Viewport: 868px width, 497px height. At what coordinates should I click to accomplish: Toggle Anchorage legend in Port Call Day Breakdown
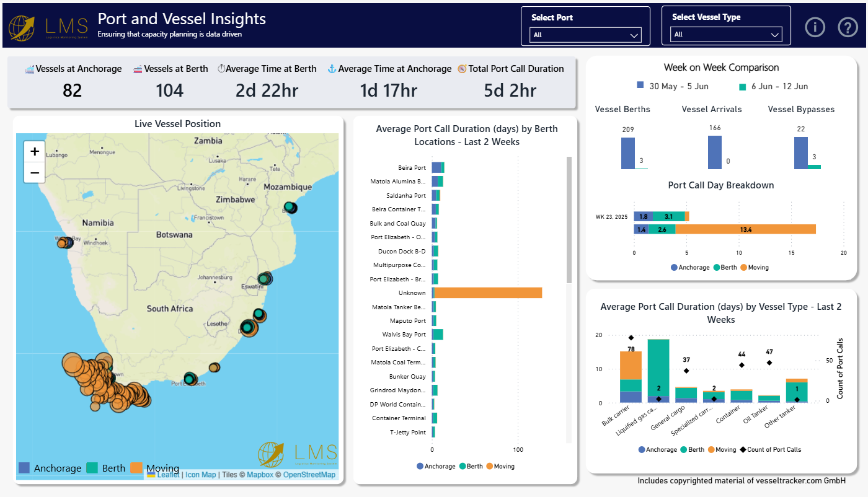point(689,268)
